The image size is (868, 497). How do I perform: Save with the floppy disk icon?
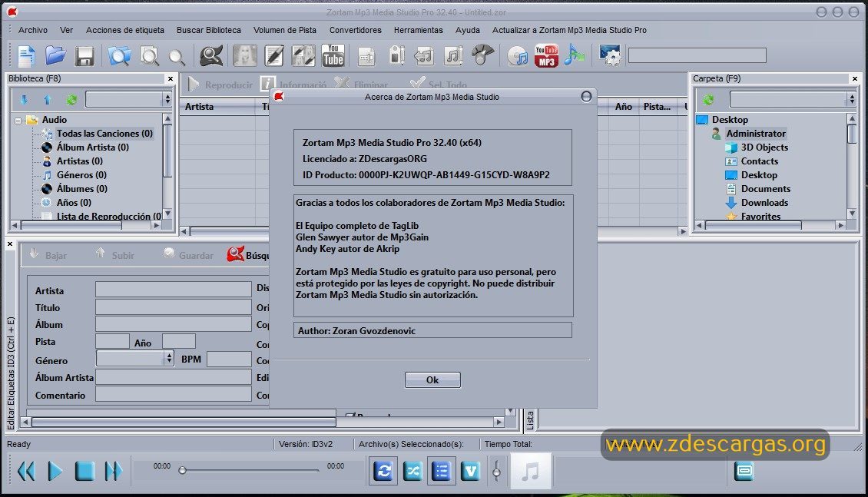click(84, 56)
